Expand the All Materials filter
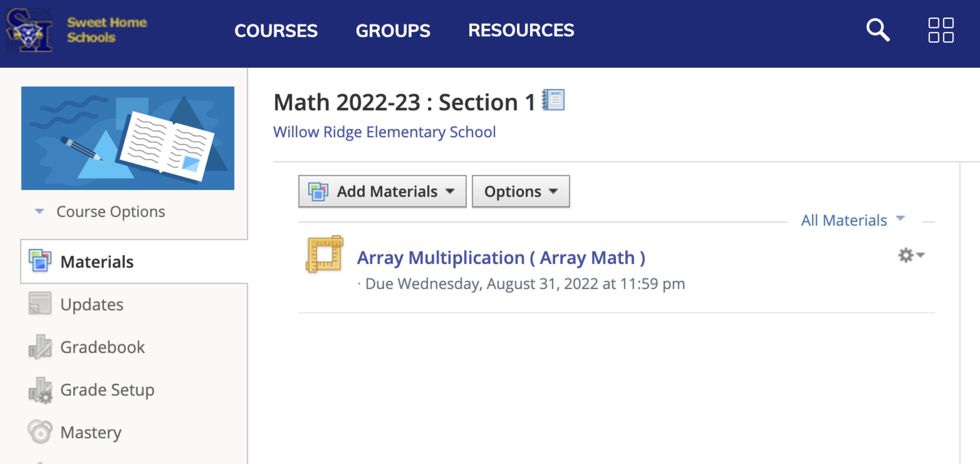 [852, 220]
